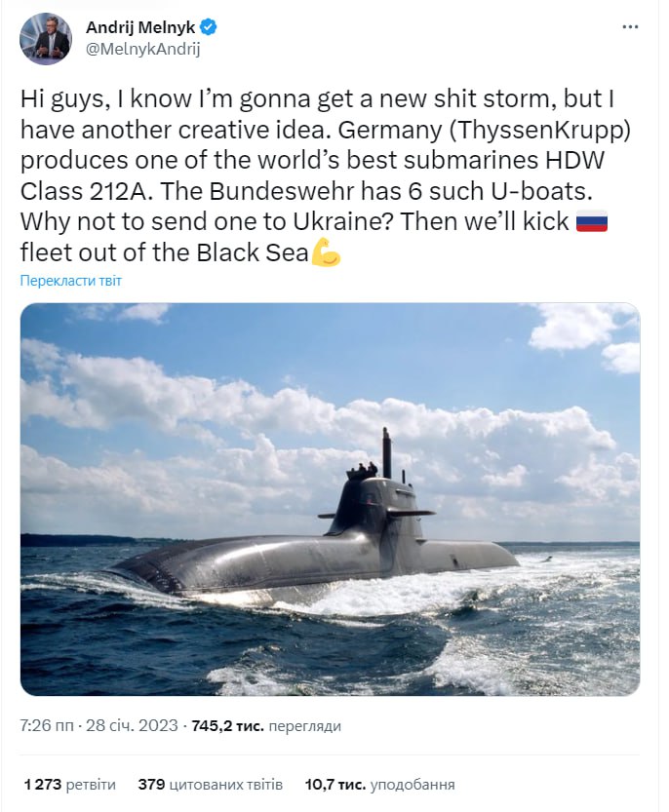Open the tweet's three-dot more menu

click(x=629, y=28)
